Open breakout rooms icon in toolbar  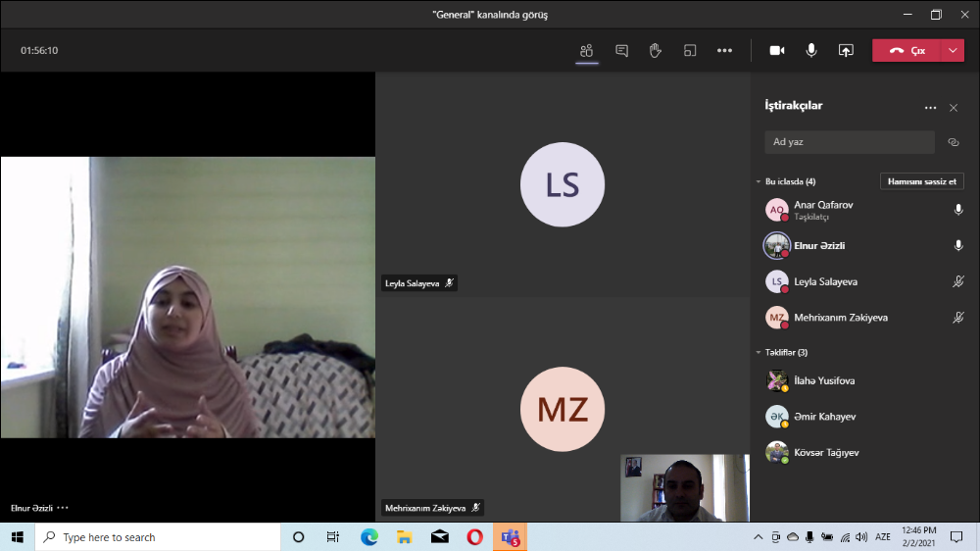click(690, 51)
